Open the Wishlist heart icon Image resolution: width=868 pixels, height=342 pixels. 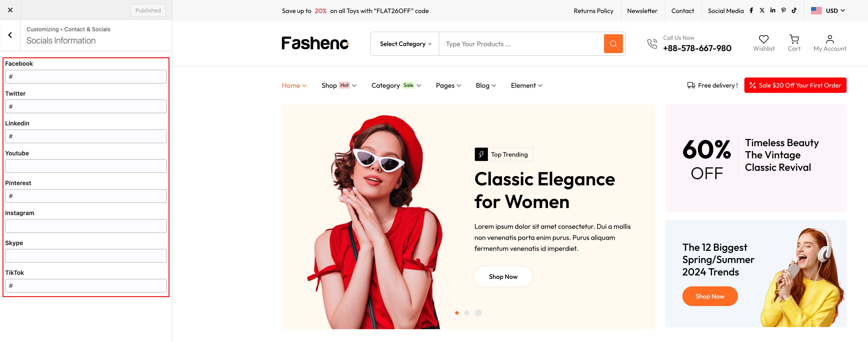764,39
